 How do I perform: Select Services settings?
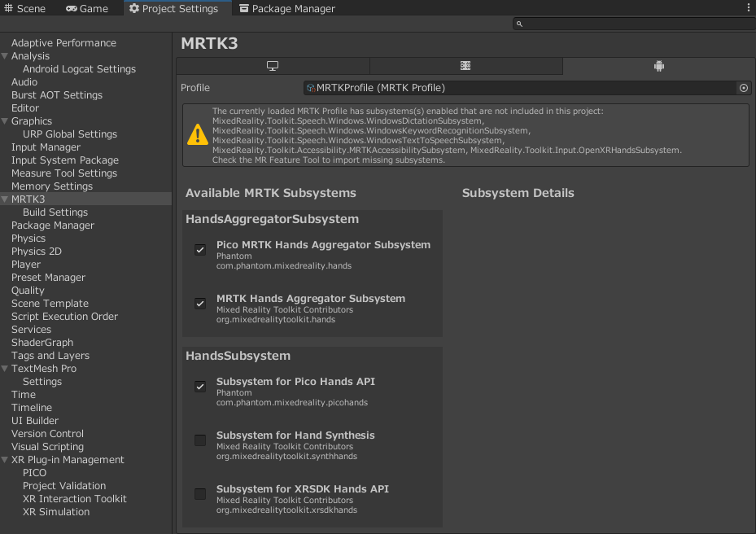[32, 330]
